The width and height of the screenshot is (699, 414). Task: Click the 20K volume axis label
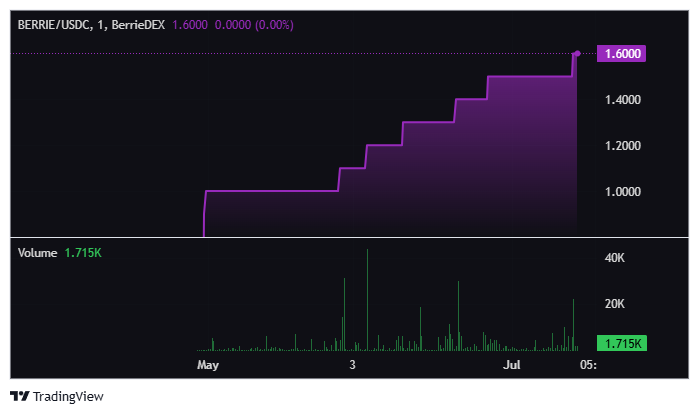(x=615, y=304)
